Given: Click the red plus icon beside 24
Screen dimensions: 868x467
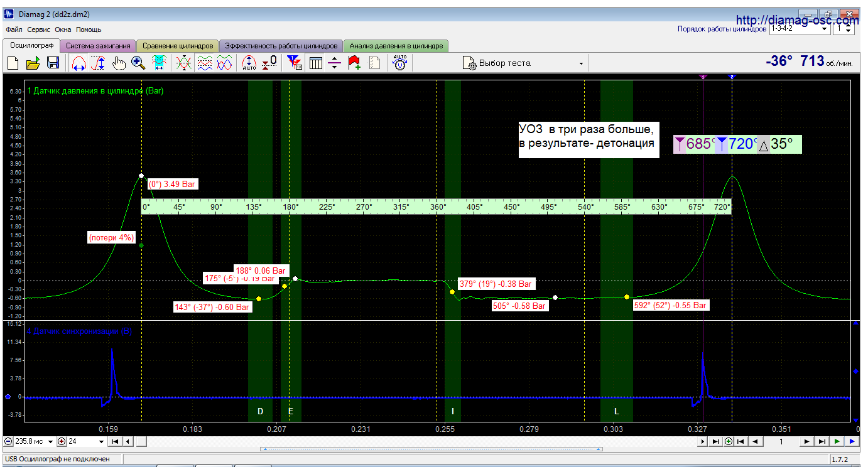Looking at the screenshot, I should point(62,441).
